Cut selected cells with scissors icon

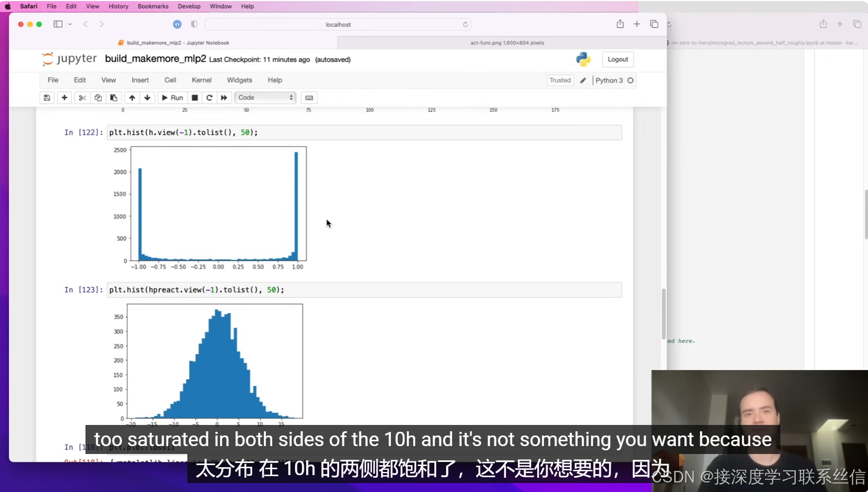coord(82,98)
